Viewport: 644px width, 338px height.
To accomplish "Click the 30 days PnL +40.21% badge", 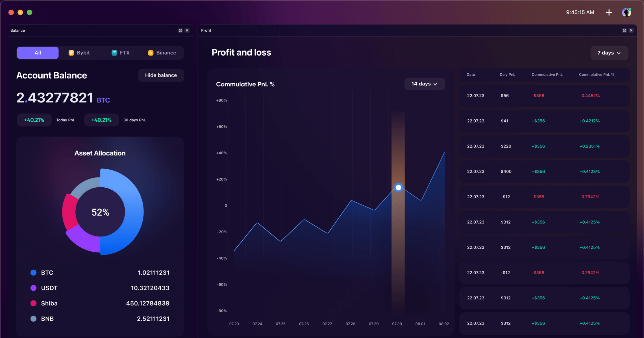I will pos(101,120).
